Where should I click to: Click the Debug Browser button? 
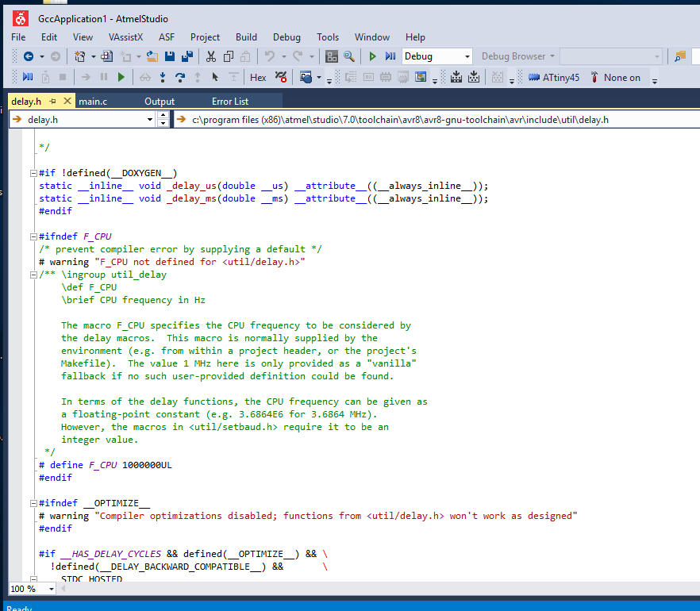point(514,56)
